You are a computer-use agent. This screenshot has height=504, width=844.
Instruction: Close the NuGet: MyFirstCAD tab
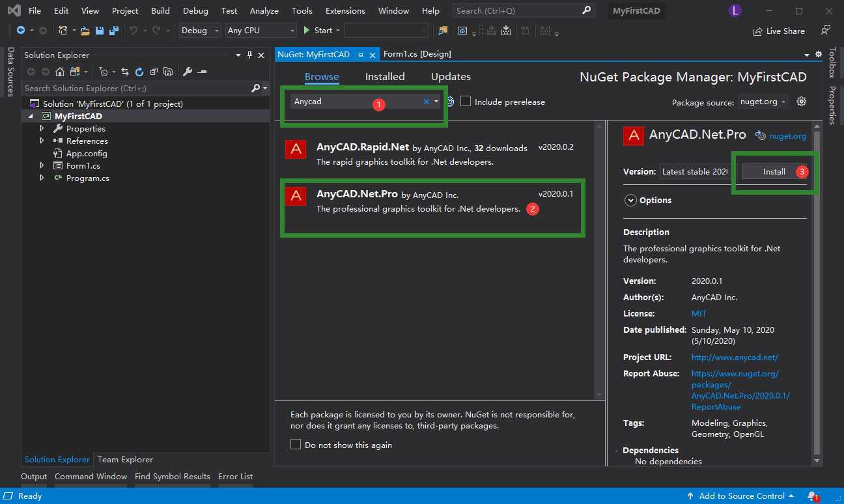373,55
